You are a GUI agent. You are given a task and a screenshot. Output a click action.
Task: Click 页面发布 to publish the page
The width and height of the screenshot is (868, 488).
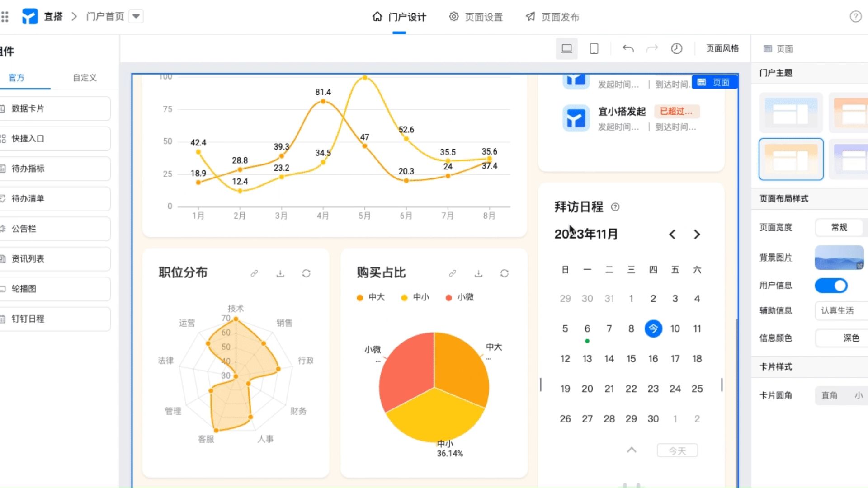click(552, 17)
